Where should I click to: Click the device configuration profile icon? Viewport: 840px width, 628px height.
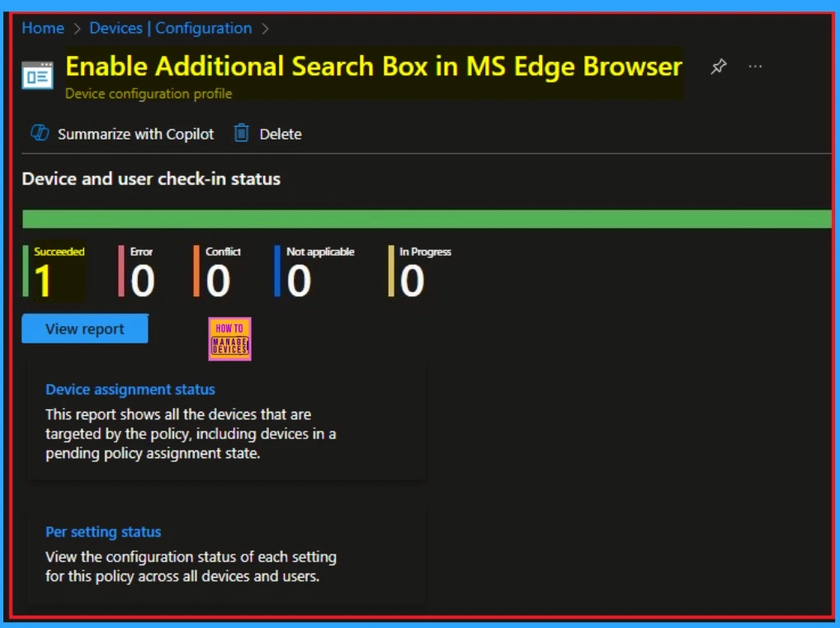(37, 76)
